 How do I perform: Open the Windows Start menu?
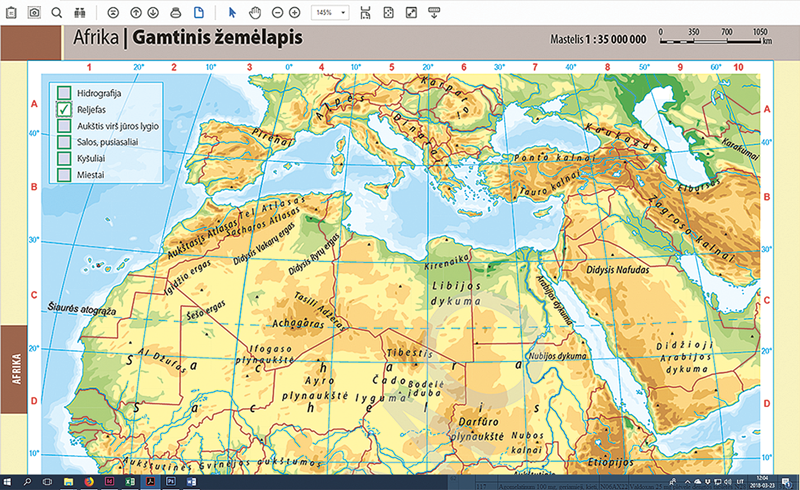(x=8, y=481)
